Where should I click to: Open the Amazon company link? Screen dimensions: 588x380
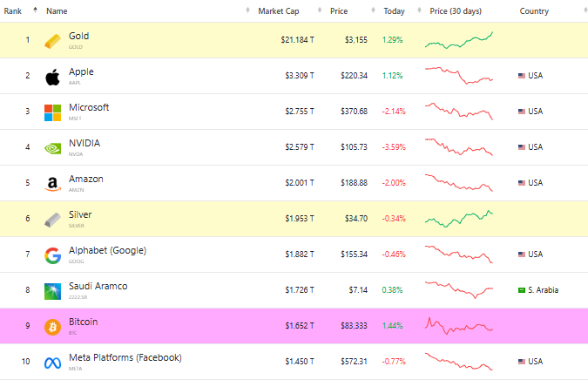pyautogui.click(x=86, y=179)
